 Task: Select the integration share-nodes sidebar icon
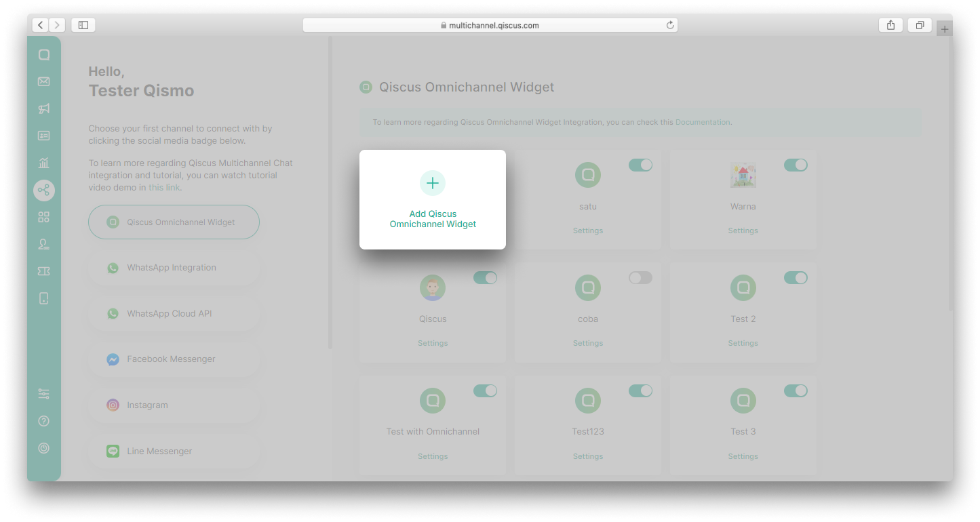(x=44, y=190)
